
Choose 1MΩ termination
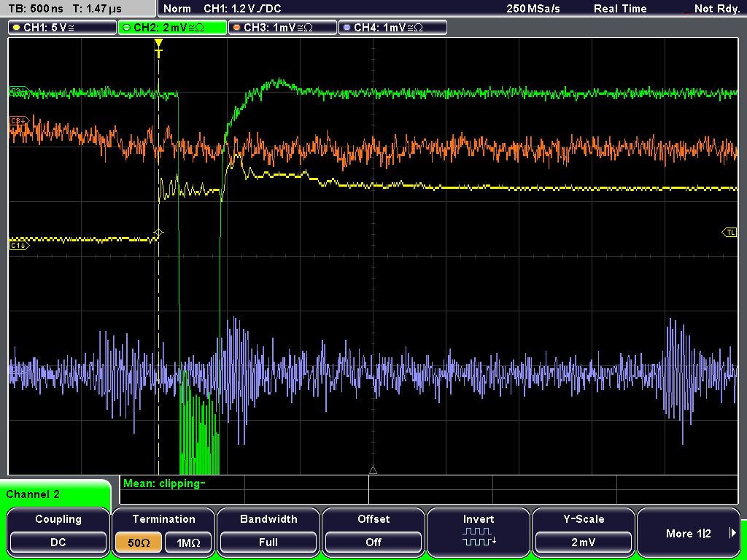pyautogui.click(x=188, y=542)
